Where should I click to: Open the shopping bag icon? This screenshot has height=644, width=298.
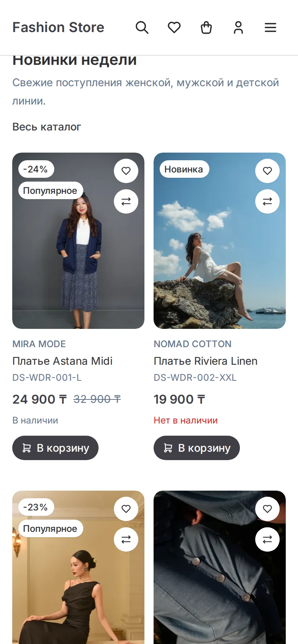206,27
